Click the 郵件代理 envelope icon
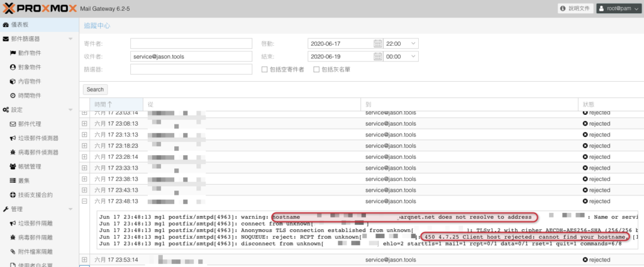644x267 pixels. (13, 124)
